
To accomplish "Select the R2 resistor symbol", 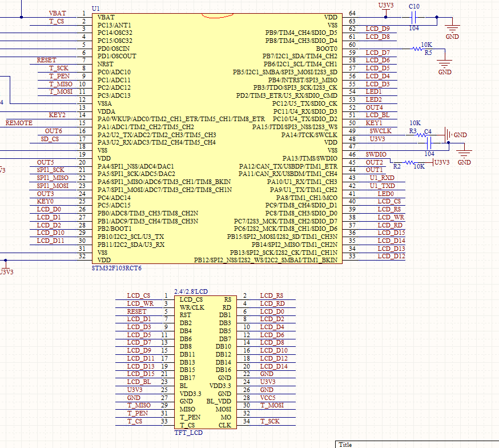I will (x=409, y=162).
